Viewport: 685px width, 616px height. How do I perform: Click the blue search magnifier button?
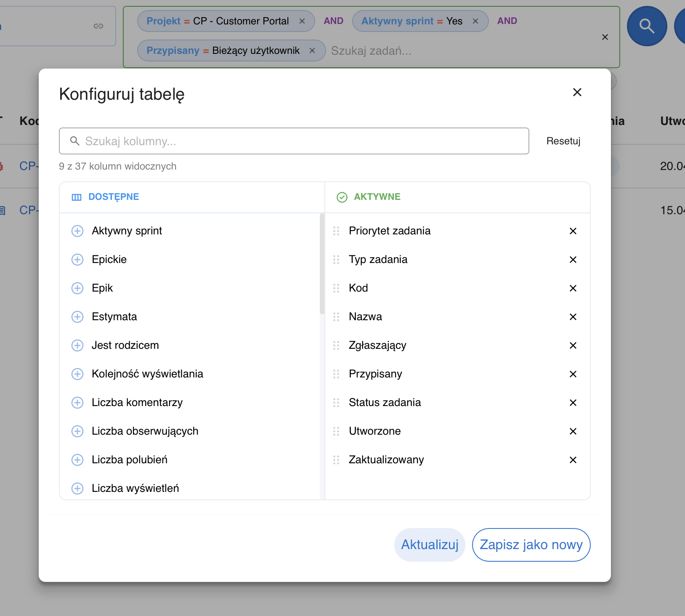point(647,26)
